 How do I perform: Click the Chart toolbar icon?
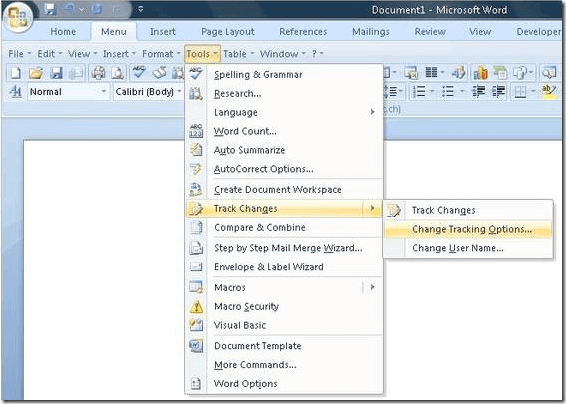[x=480, y=73]
